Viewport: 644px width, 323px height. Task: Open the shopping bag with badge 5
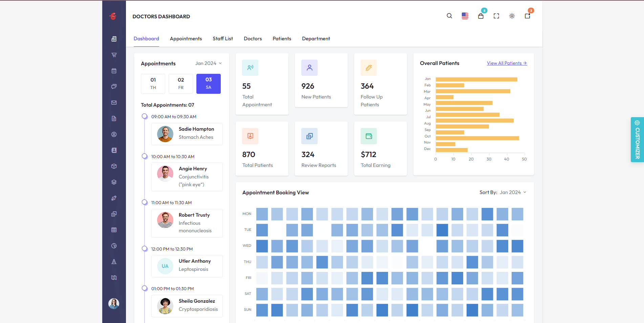tap(481, 16)
